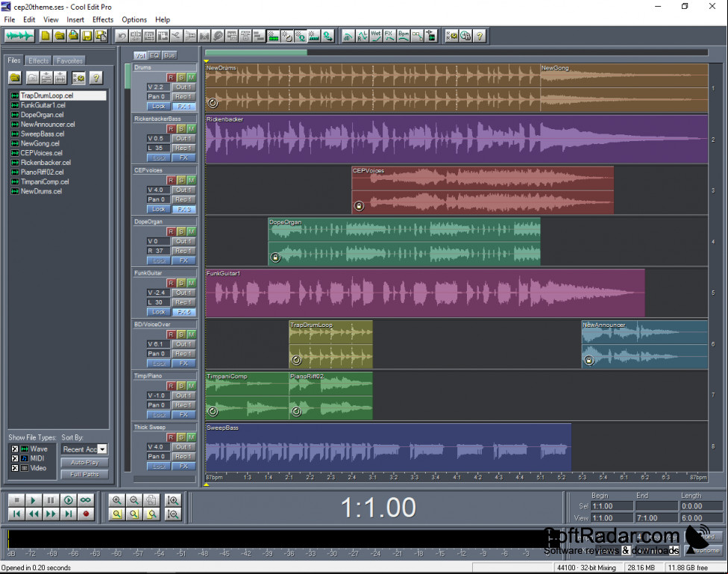The height and width of the screenshot is (574, 728).
Task: Click the Bpm toolbar icon
Action: click(404, 36)
